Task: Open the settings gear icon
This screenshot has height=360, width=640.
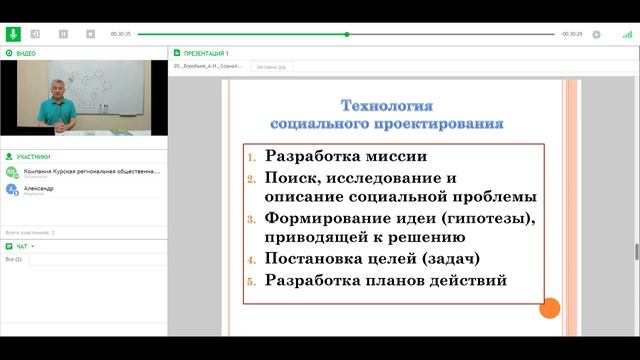Action: tap(596, 35)
